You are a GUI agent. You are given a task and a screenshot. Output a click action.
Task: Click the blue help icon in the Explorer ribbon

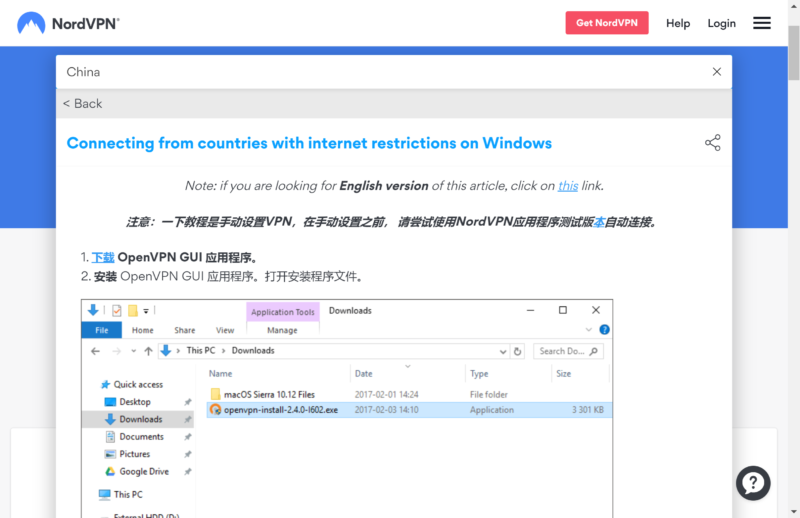coord(604,330)
